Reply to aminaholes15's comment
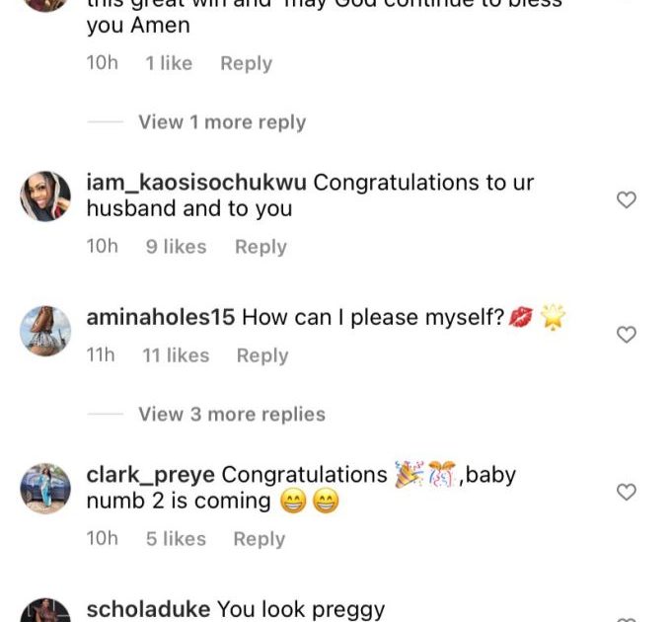The width and height of the screenshot is (672, 622). point(262,355)
